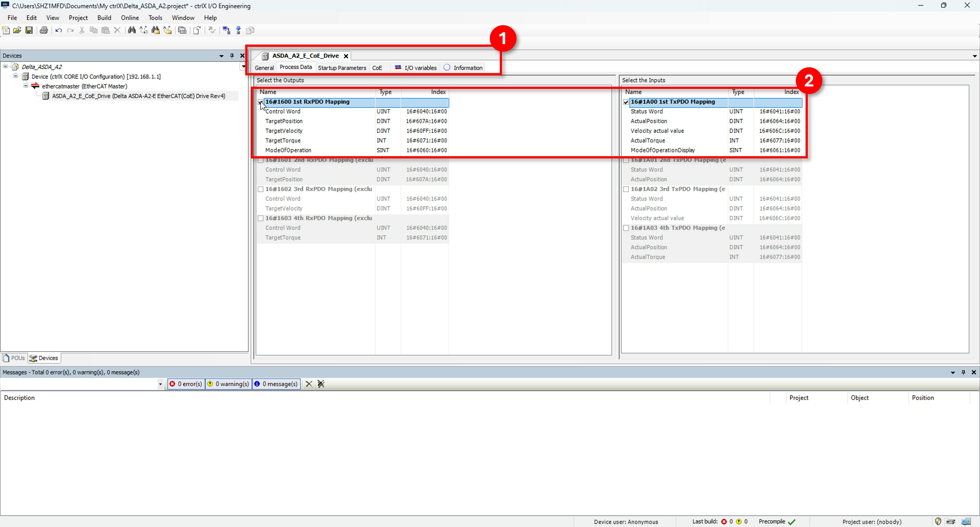Open the Project menu
This screenshot has width=980, height=527.
78,18
